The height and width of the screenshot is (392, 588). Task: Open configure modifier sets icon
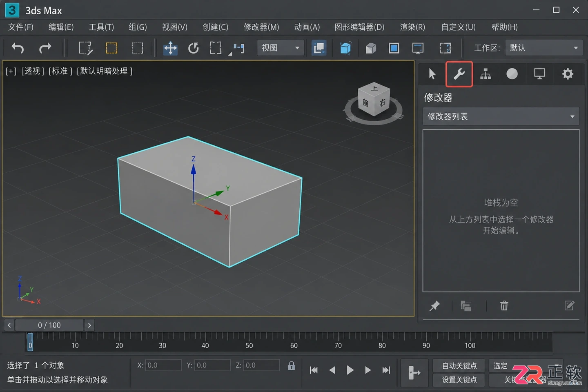[x=569, y=305]
